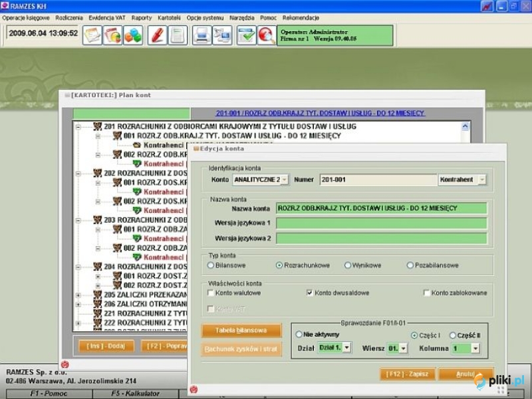Select the Część II radio option
The width and height of the screenshot is (532, 399).
[x=453, y=335]
